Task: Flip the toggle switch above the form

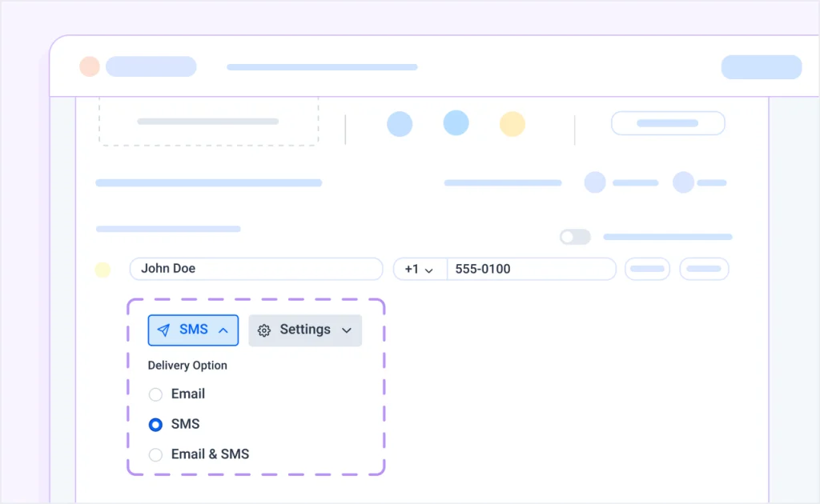Action: 575,237
